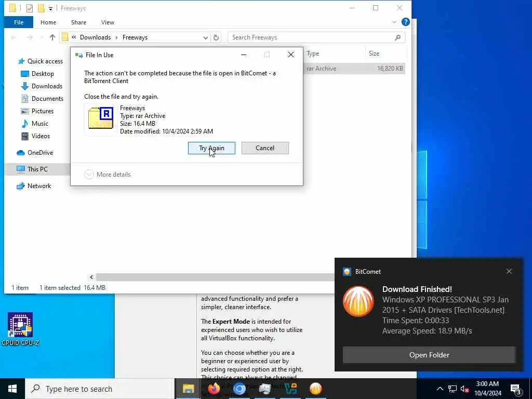532x399 pixels.
Task: Open the clock showing 3:00 AM
Action: (487, 389)
